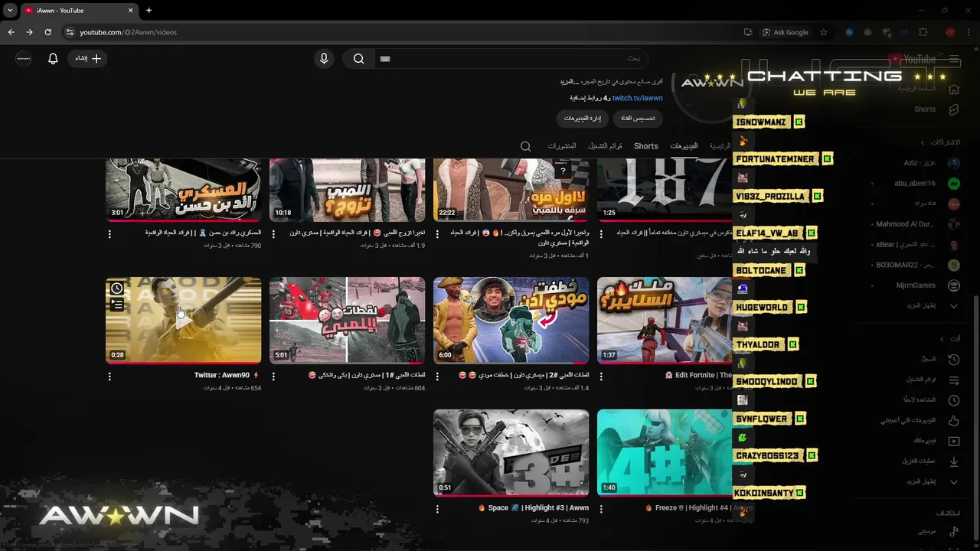This screenshot has width=980, height=551.
Task: Open options menu for Twitter : Awwn90 video
Action: [x=109, y=377]
